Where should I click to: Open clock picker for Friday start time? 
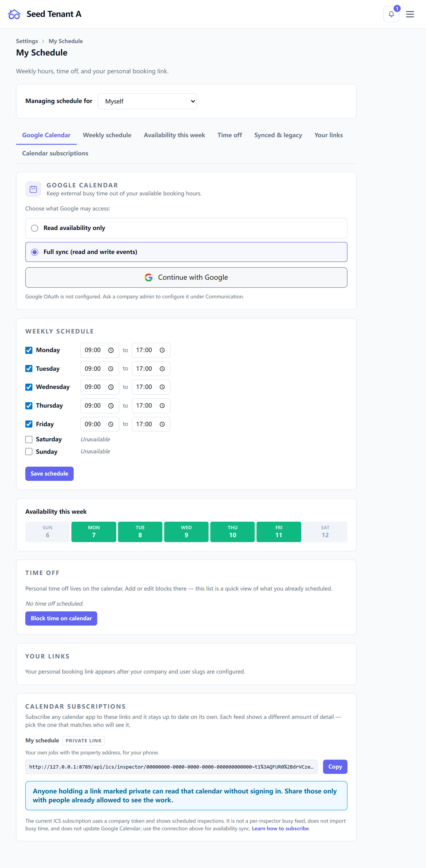point(111,424)
